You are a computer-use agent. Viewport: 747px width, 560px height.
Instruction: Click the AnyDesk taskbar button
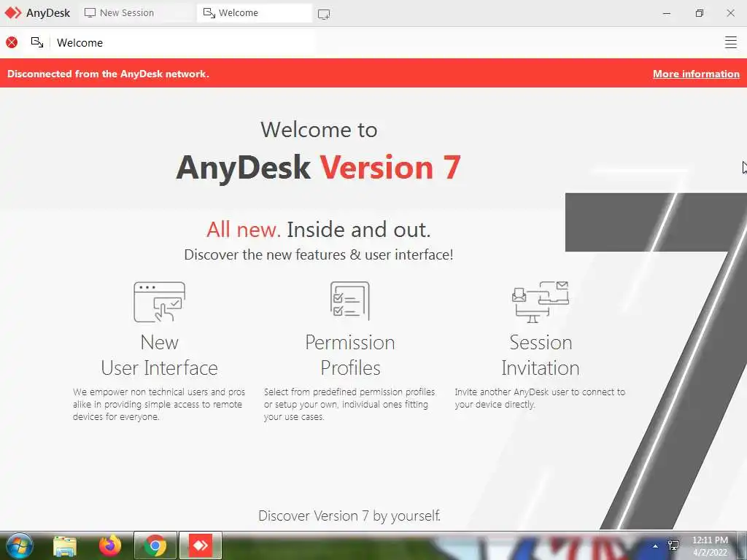201,545
